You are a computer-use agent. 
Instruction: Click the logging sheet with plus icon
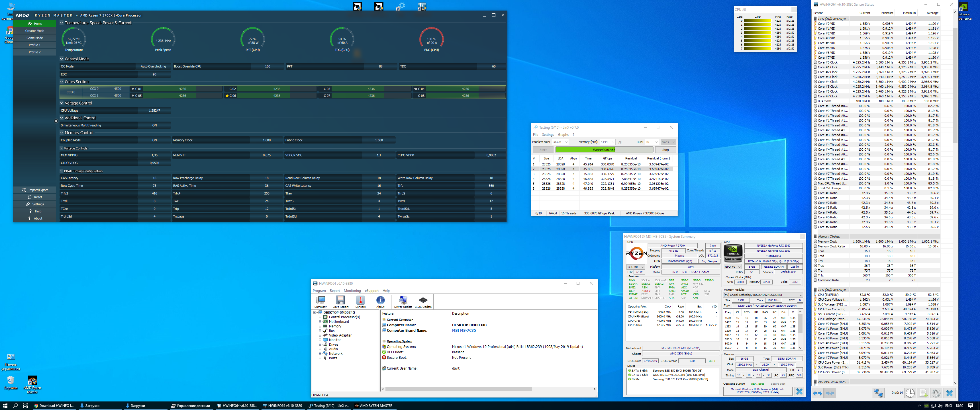(x=923, y=393)
